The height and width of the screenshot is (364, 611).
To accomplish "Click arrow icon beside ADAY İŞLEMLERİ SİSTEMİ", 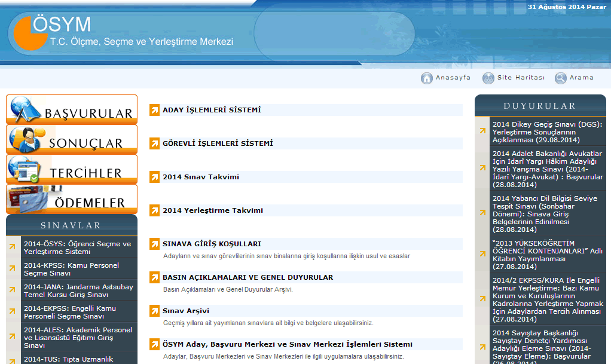I will (x=154, y=111).
